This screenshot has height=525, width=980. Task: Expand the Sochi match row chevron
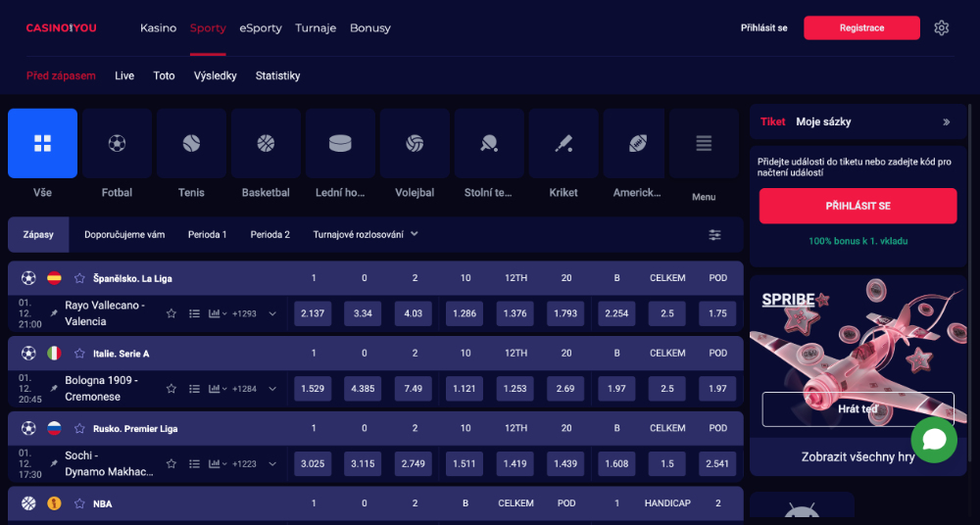click(x=271, y=463)
